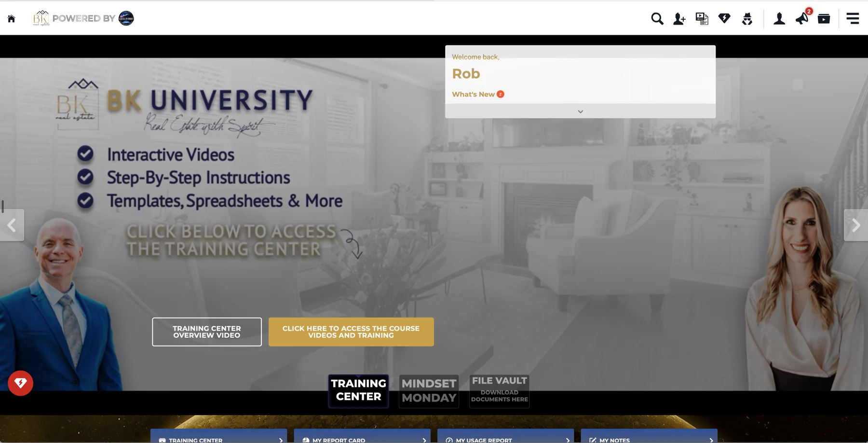Viewport: 868px width, 443px height.
Task: Open the incognito spy icon
Action: [747, 19]
